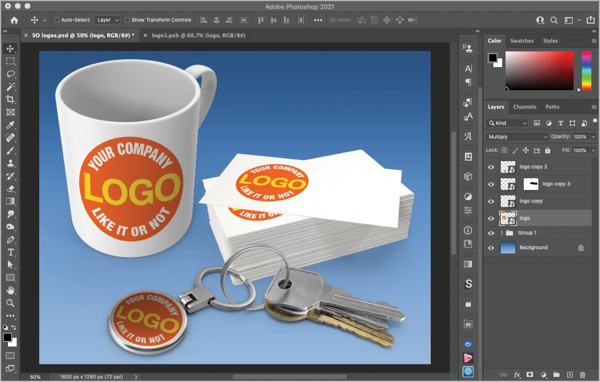Click the logo copy 3 layer mask thumbnail
600x382 pixels.
point(531,184)
